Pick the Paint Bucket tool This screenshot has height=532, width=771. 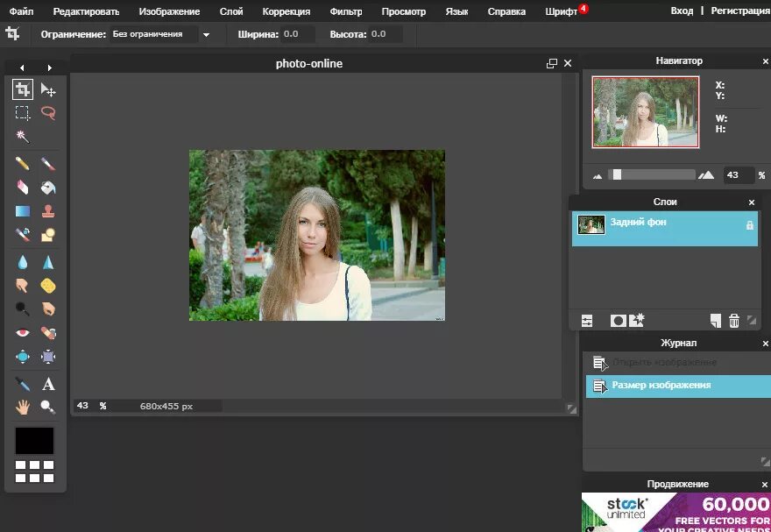tap(48, 187)
